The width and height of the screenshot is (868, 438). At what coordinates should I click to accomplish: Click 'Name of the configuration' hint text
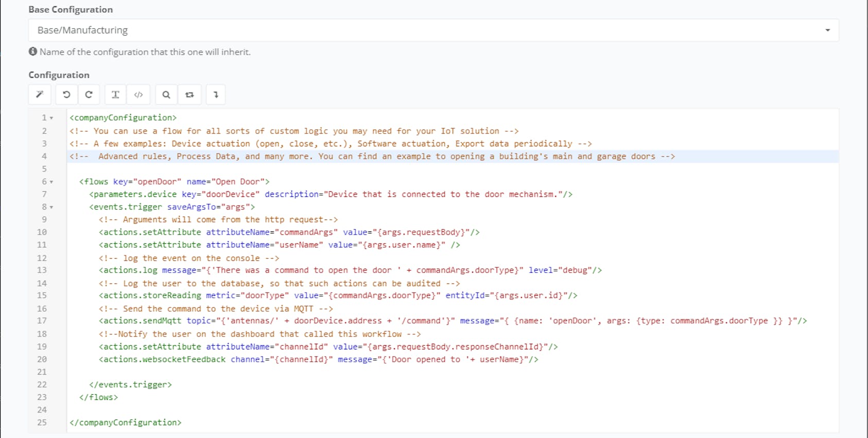[145, 52]
